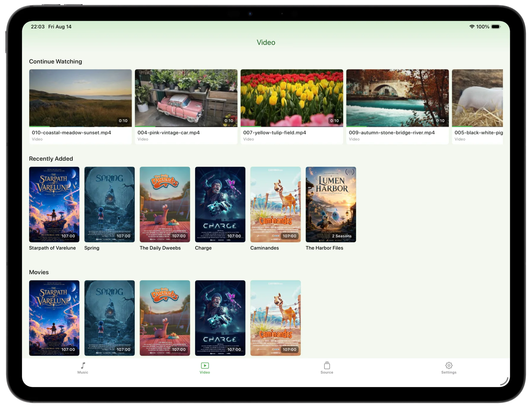Viewport: 532px width, 408px height.
Task: Click the Caminandes title text
Action: point(265,248)
